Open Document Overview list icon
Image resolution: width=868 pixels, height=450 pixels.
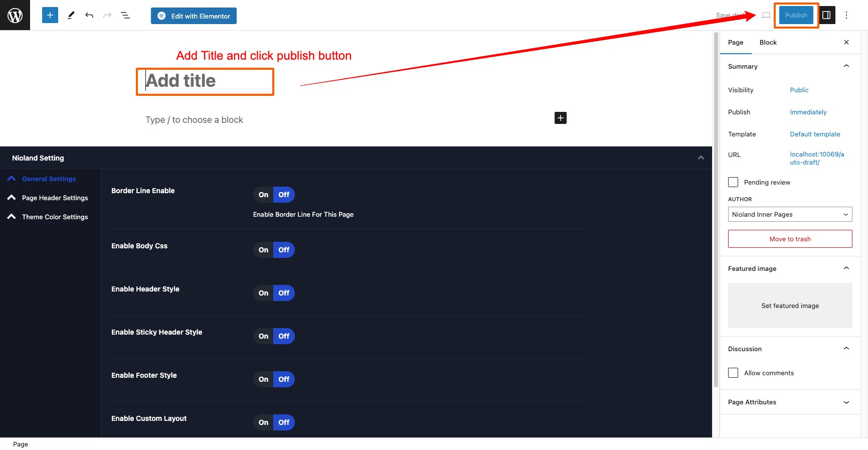click(x=125, y=15)
